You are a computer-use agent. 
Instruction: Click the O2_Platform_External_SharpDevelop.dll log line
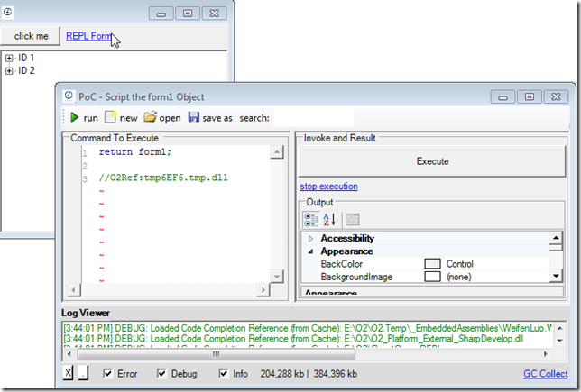point(293,338)
